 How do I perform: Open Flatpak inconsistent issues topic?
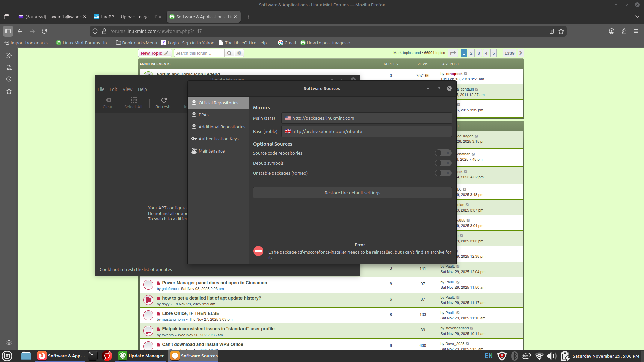(218, 329)
